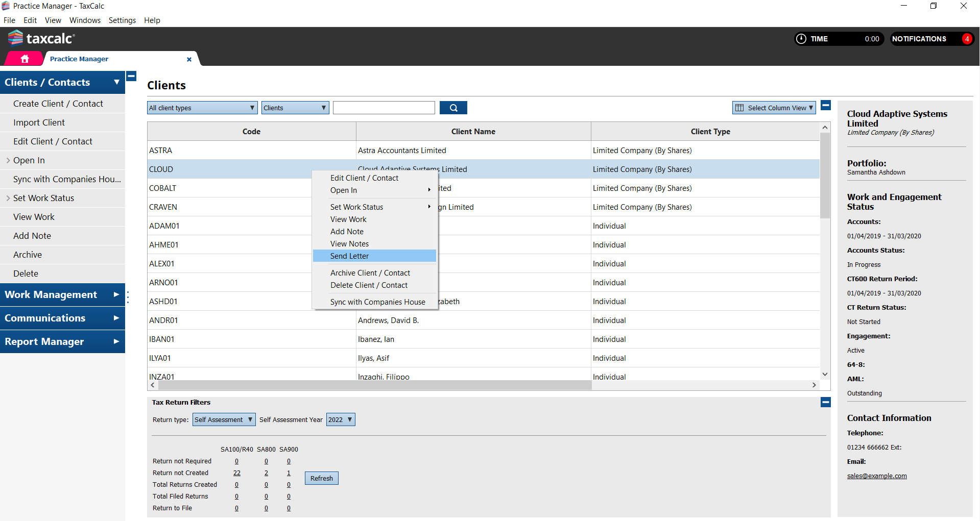Viewport: 980px width, 521px height.
Task: Open the notifications badge showing 4
Action: [966, 39]
